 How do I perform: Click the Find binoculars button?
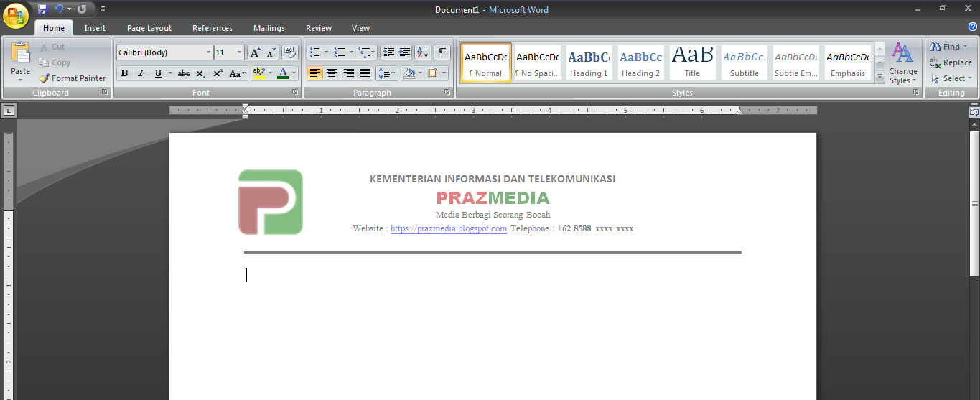pos(948,47)
